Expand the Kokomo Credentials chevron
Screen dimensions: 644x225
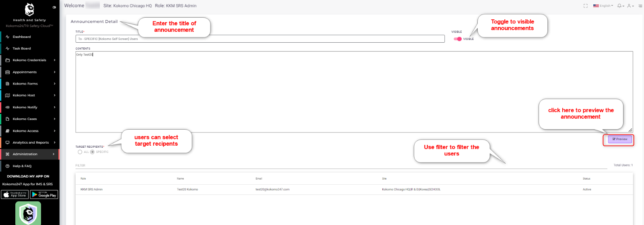(x=54, y=60)
